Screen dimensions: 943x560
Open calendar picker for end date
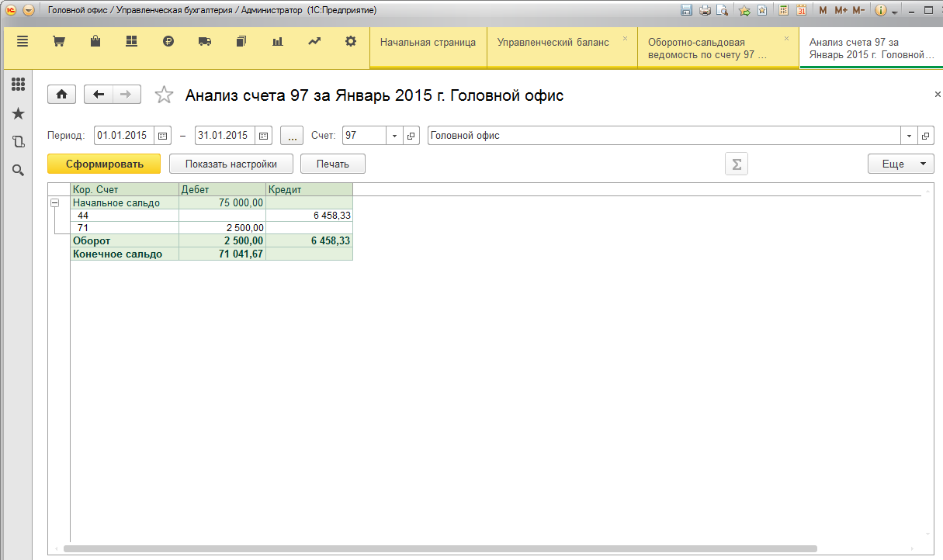coord(264,136)
